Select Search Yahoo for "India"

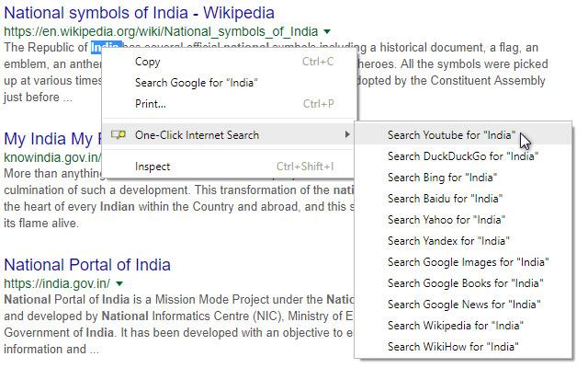447,220
